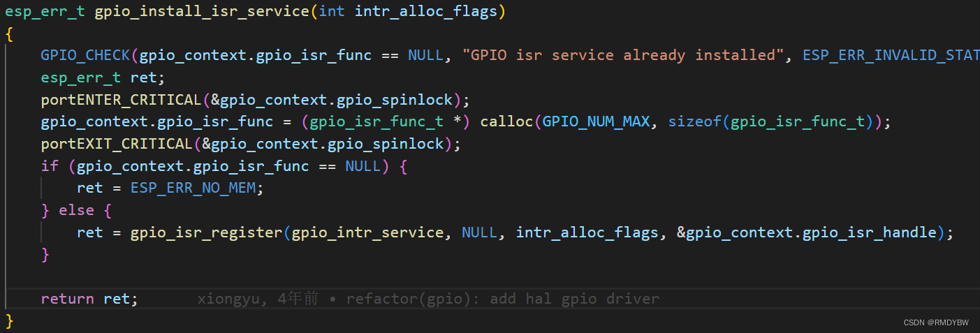The image size is (980, 333).
Task: Click the 'else' keyword
Action: point(76,210)
